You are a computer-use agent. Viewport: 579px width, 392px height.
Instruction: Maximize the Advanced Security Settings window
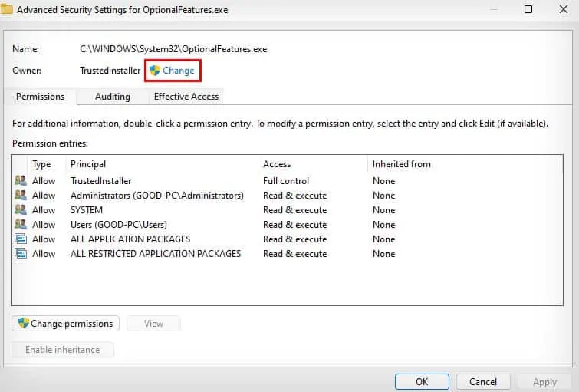pos(528,9)
